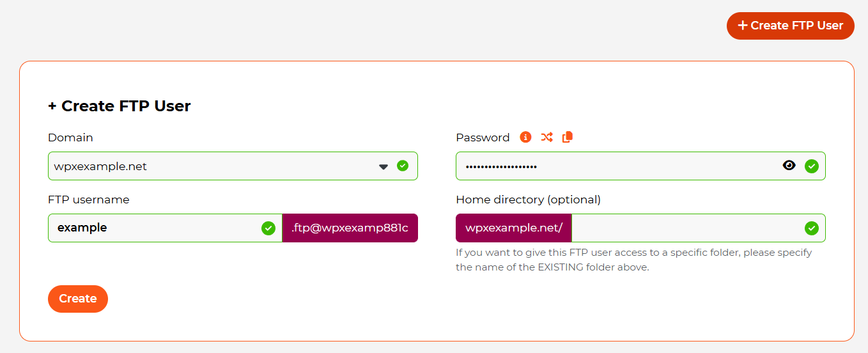This screenshot has height=353, width=868.
Task: Click the top-right Create FTP User button
Action: click(x=791, y=26)
